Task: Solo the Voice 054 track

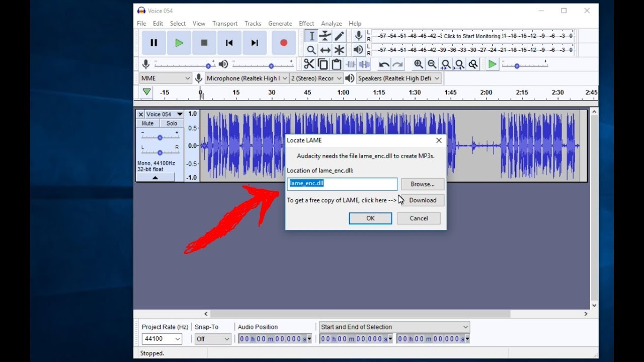Action: [x=172, y=123]
